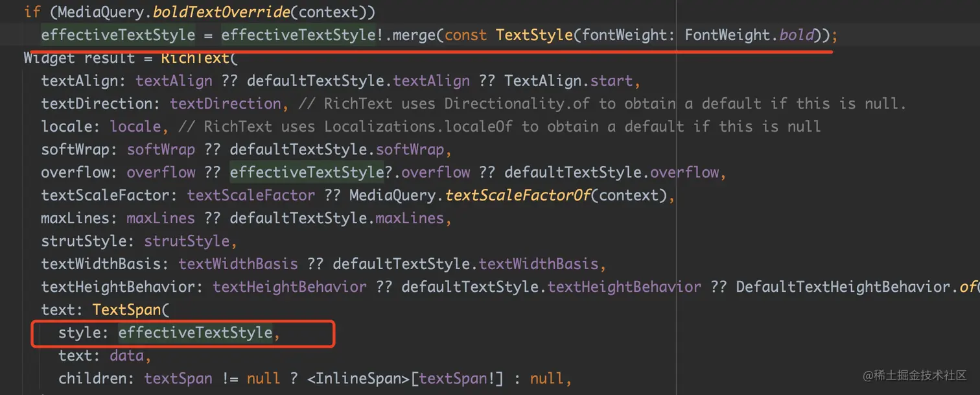
Task: Click the 'TextSpan(' constructor call
Action: (131, 309)
